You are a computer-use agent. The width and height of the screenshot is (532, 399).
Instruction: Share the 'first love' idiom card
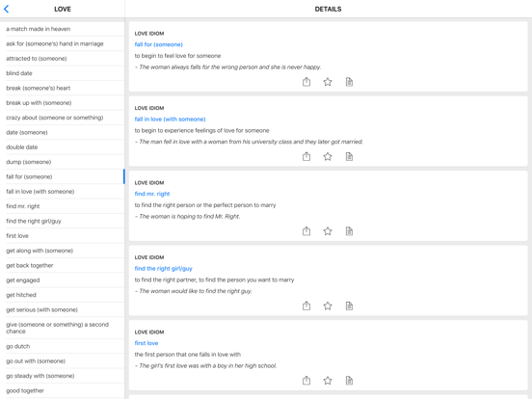tap(306, 381)
